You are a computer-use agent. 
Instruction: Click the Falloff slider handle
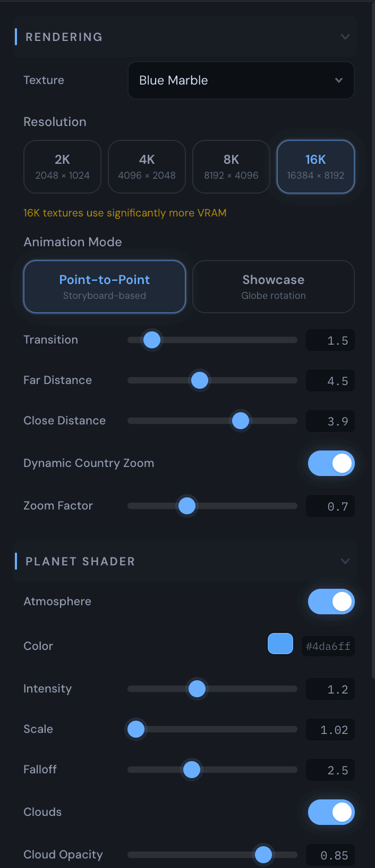click(192, 770)
